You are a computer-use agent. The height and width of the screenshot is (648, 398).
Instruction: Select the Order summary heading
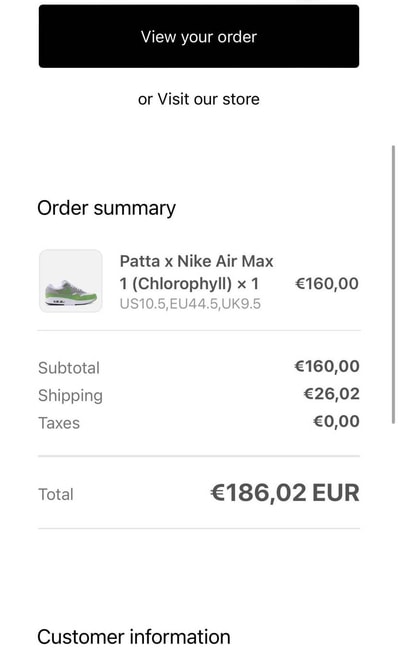pyautogui.click(x=107, y=208)
